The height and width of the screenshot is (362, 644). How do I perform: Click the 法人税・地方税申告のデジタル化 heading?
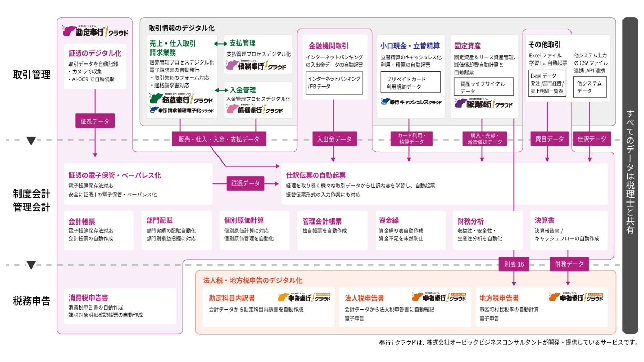pyautogui.click(x=253, y=281)
